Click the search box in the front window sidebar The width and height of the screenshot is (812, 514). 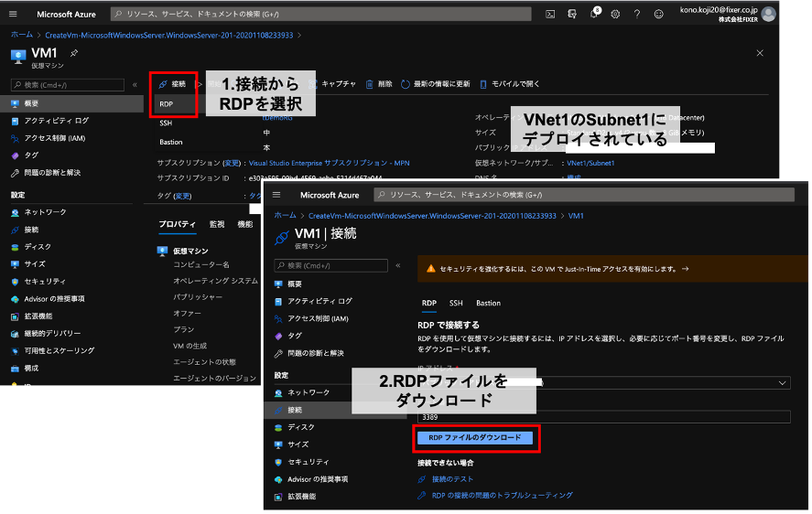330,265
